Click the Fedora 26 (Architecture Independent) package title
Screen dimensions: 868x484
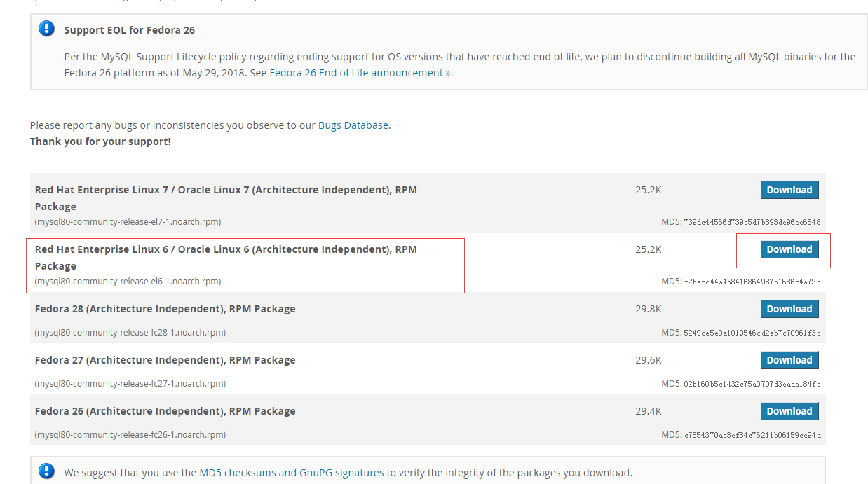pos(165,411)
